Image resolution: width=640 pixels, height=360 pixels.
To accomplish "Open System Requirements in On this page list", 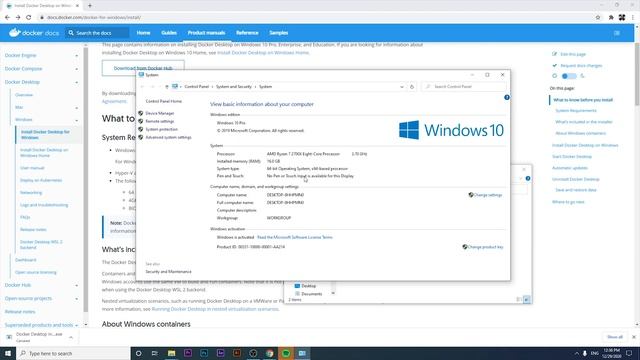I will (x=576, y=111).
